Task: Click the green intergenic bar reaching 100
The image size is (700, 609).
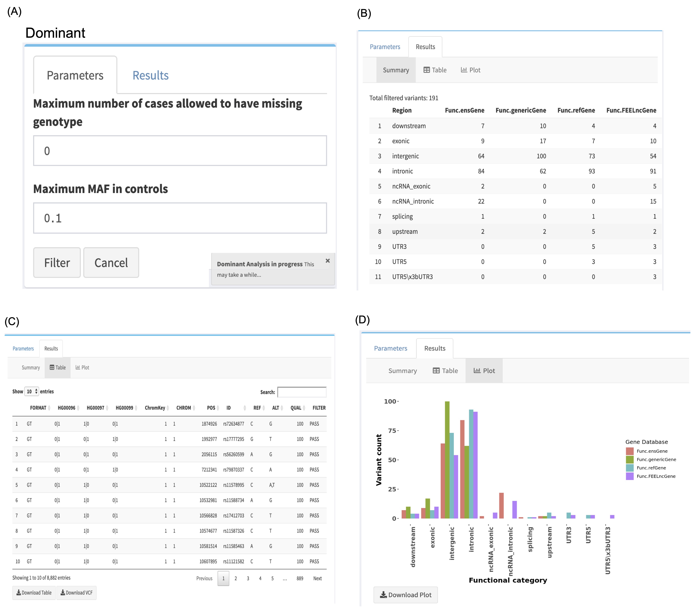Action: click(447, 460)
